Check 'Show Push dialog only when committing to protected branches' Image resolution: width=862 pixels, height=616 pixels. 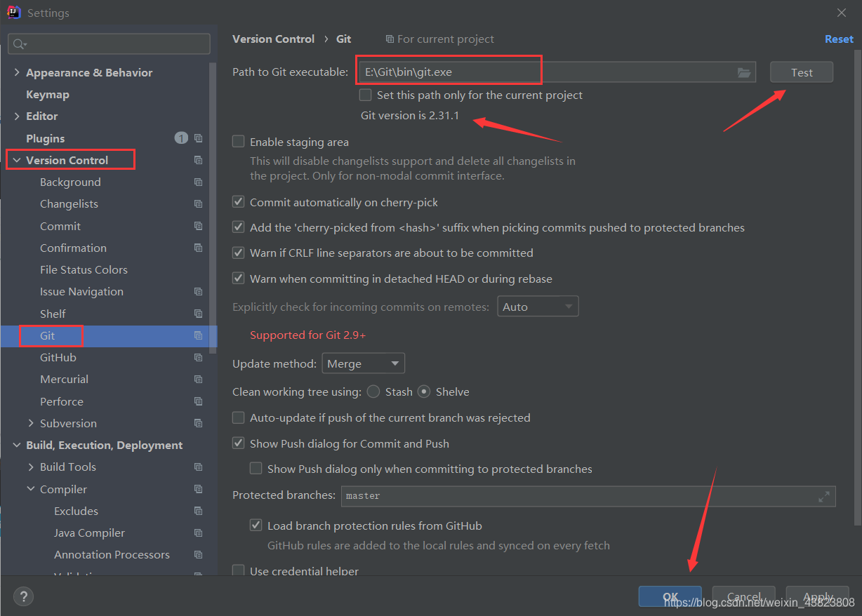(256, 469)
